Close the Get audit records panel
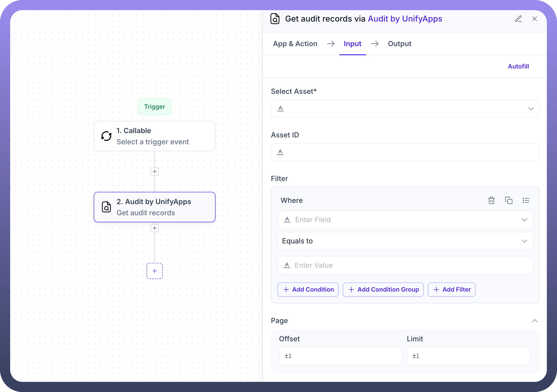The image size is (557, 392). [535, 19]
